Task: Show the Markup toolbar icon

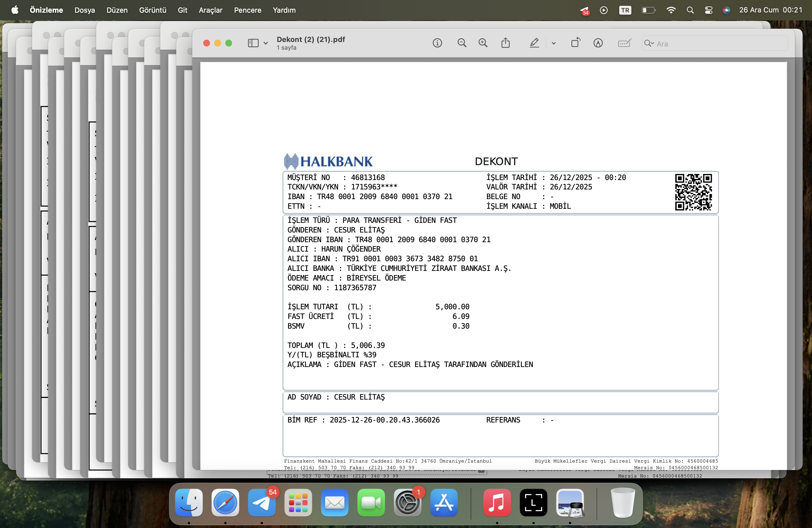Action: [x=598, y=43]
